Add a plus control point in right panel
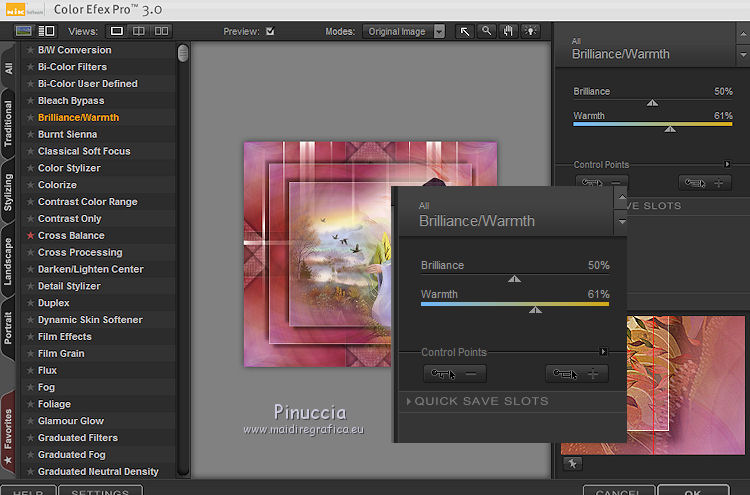 (705, 182)
